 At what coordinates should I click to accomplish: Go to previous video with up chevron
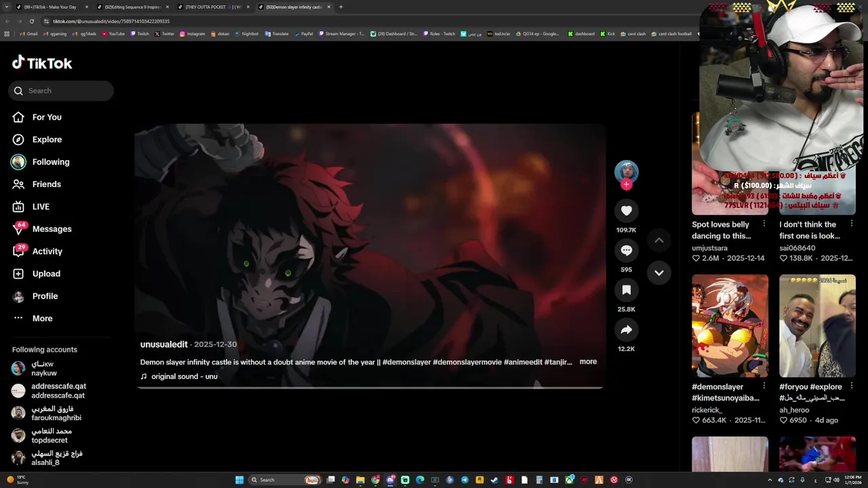pos(658,240)
